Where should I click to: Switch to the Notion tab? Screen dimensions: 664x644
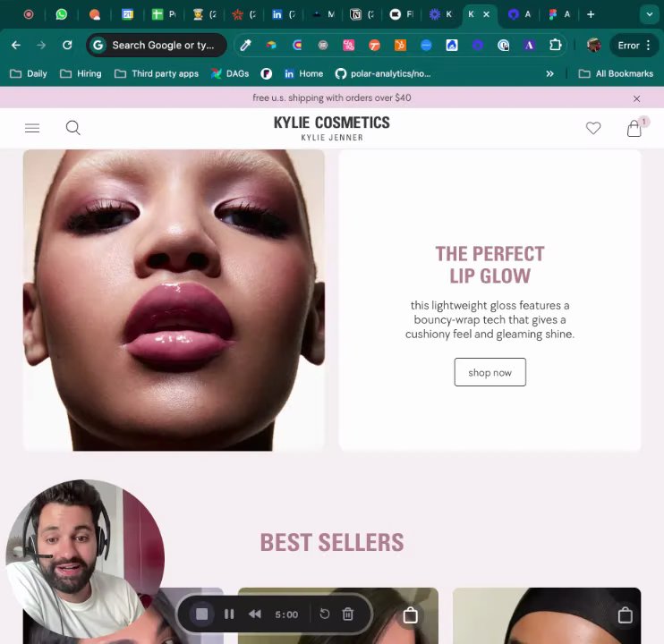[x=362, y=14]
